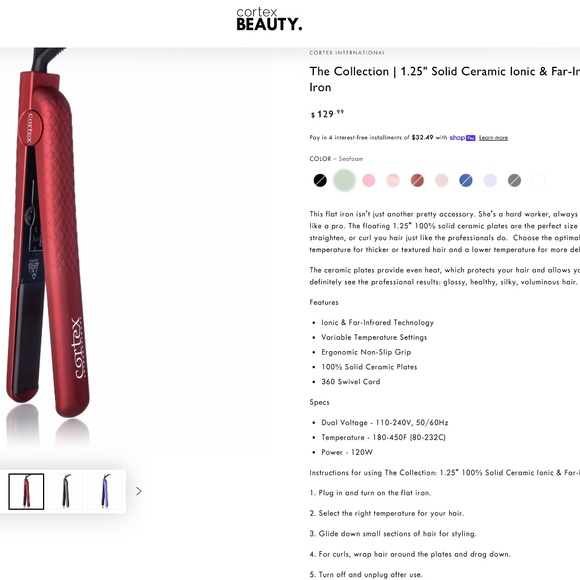Open the Cortex International vendor link
Viewport: 580px width, 580px height.
coord(347,53)
